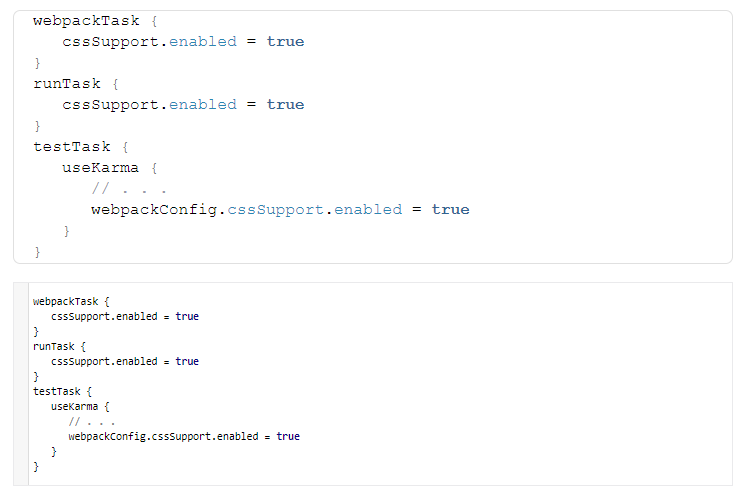Click webpackTask in the large-font code block
This screenshot has width=745, height=498.
click(86, 21)
